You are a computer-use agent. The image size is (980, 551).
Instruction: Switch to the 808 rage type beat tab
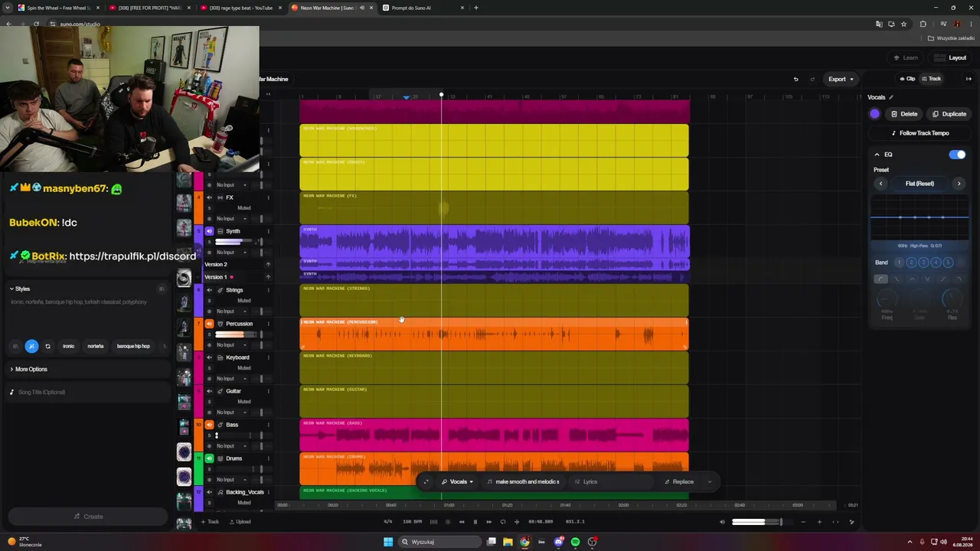coord(241,8)
